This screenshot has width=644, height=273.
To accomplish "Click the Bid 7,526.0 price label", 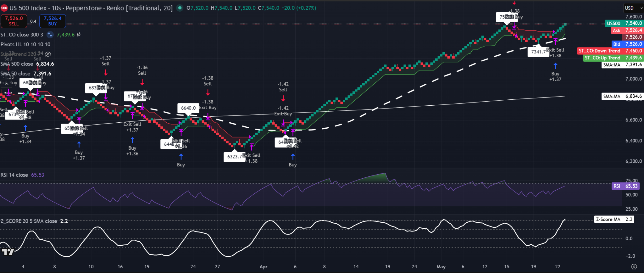I will tap(627, 44).
